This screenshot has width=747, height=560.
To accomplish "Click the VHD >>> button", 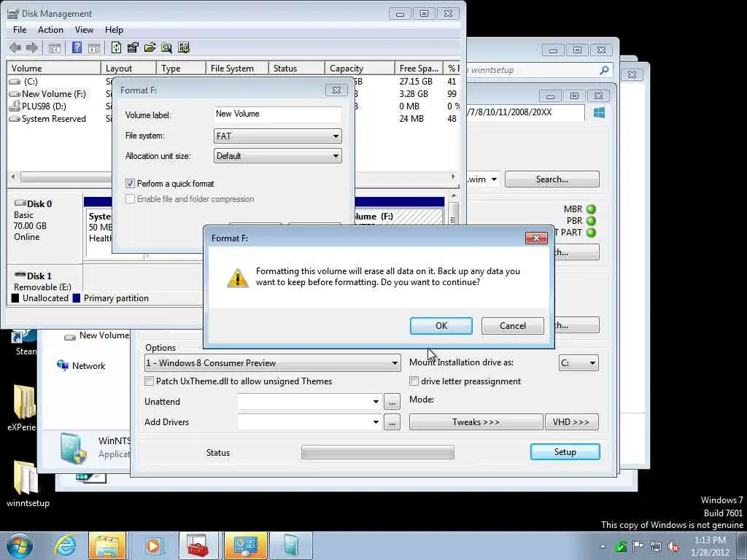I will tap(571, 422).
